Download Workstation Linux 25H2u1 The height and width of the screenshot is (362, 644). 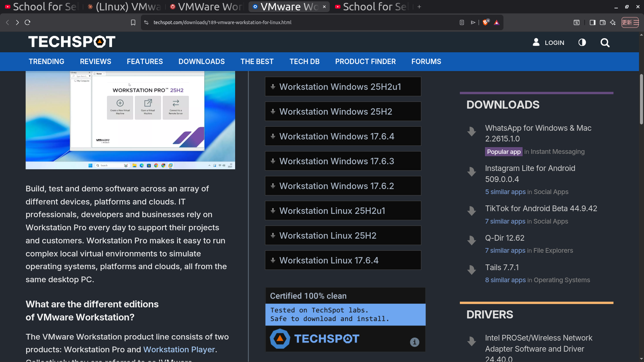[x=343, y=211]
